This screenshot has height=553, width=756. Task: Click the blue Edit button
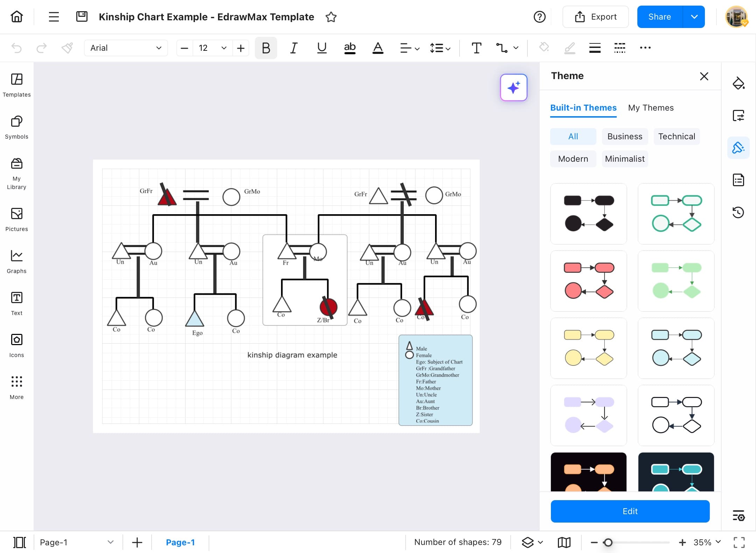tap(630, 511)
